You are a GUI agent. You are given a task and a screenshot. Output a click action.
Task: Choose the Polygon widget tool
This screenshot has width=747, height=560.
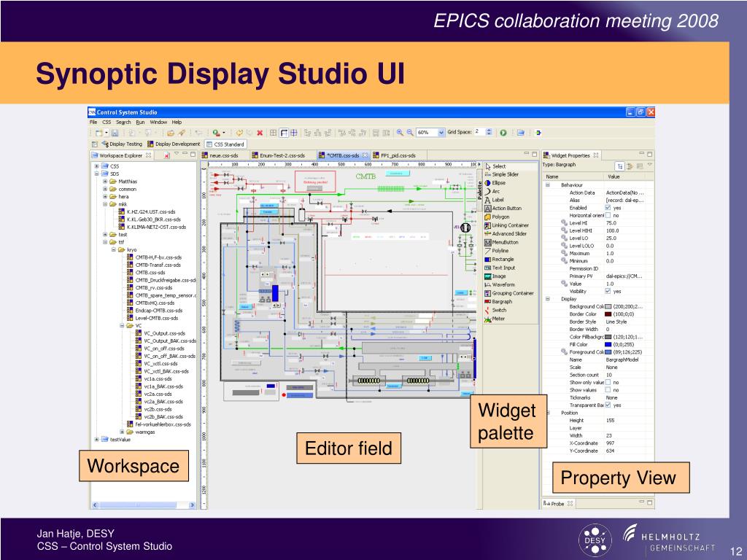(497, 217)
